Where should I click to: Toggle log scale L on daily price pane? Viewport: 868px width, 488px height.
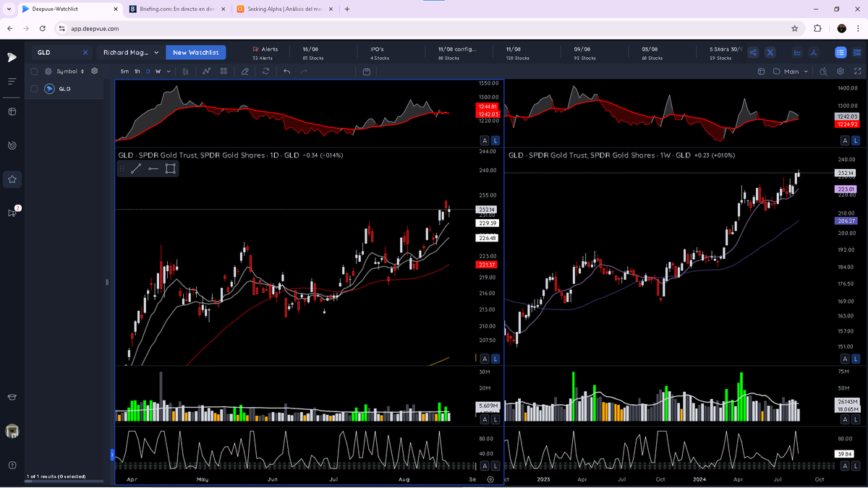(495, 359)
